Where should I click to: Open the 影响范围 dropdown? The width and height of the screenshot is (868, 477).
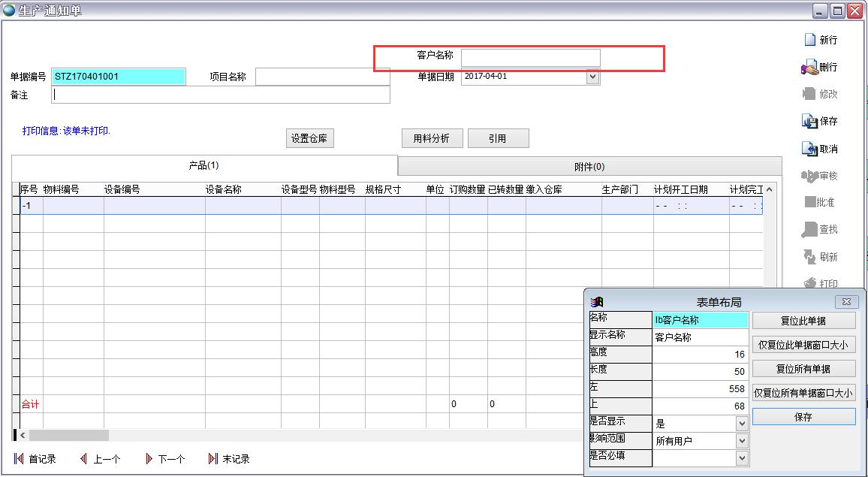742,441
